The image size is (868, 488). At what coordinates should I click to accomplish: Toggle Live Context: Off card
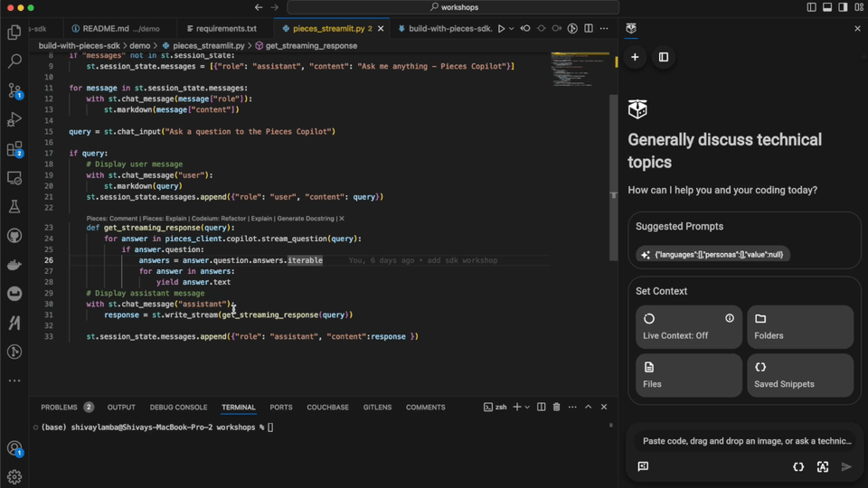pos(689,327)
